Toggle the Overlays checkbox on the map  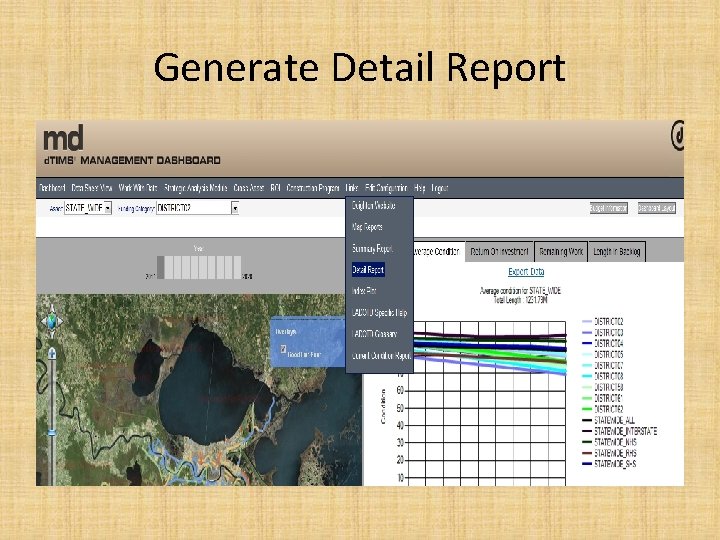283,349
